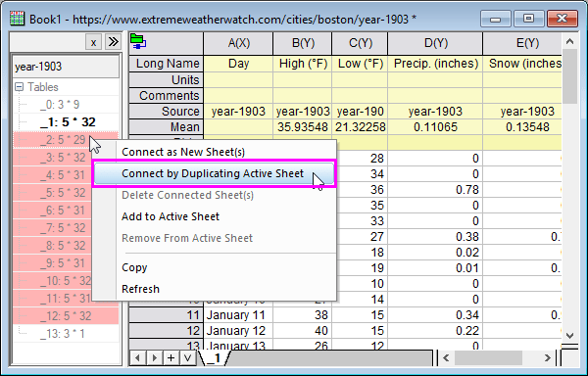Click the horizontal scrollbar left arrow
This screenshot has width=588, height=376.
(x=446, y=358)
